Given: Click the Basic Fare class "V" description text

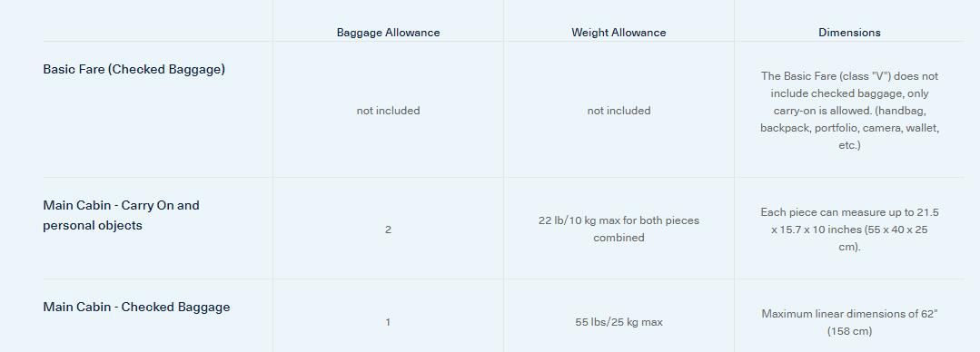Looking at the screenshot, I should 849,111.
